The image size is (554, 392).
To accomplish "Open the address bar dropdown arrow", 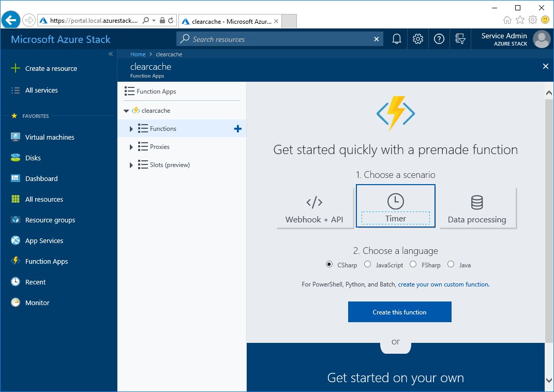I will pos(154,21).
